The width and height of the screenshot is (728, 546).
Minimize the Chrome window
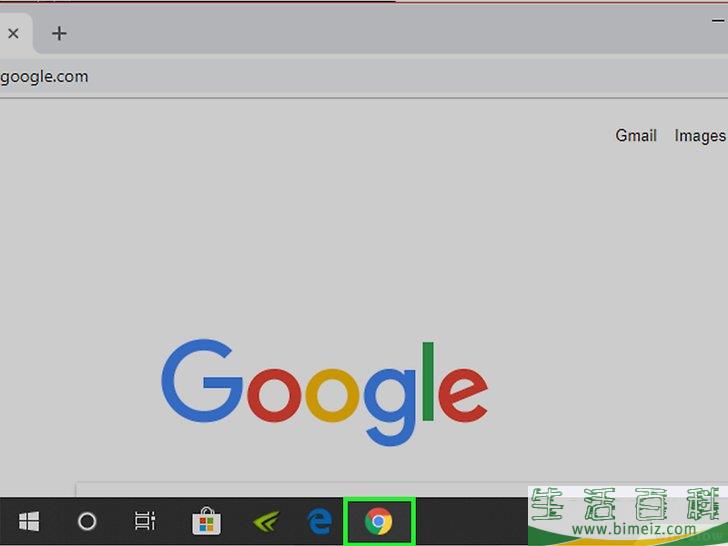tap(718, 20)
